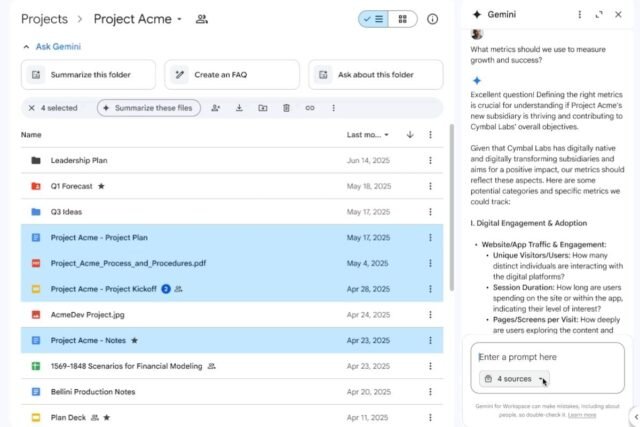Click the Enter a prompt here field
This screenshot has height=427, width=640.
pyautogui.click(x=547, y=357)
